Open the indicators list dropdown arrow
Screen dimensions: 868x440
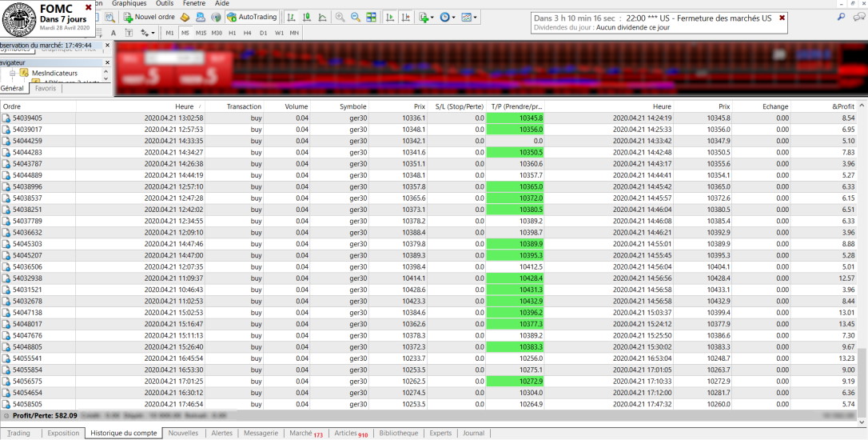432,17
